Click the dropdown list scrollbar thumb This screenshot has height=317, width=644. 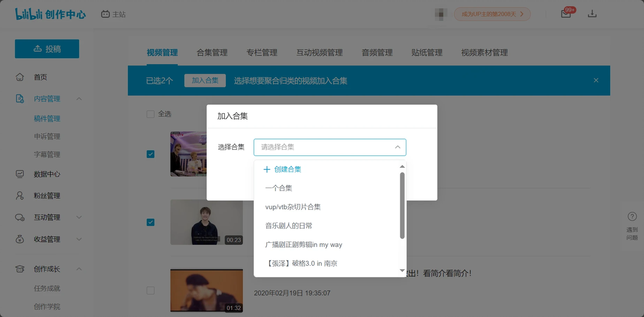(402, 205)
